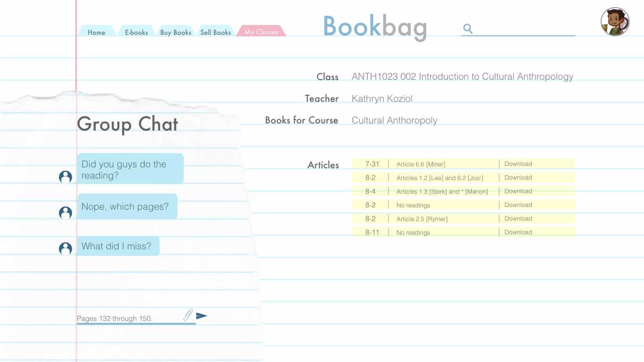
Task: Download Article 2.5 [Rymer]
Action: coord(518,218)
